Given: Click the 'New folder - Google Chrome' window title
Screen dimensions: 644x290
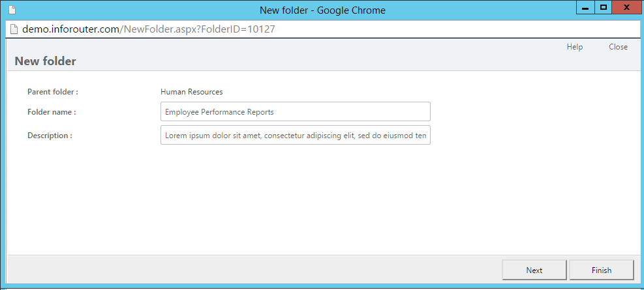Looking at the screenshot, I should click(x=322, y=10).
